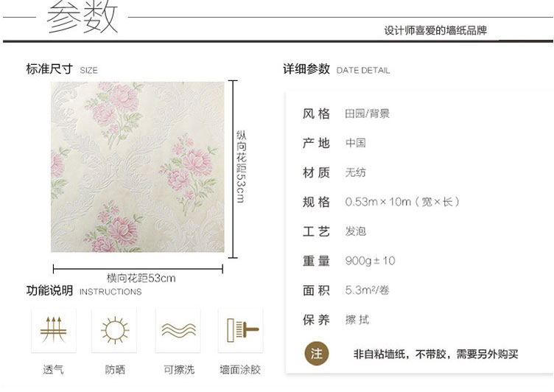
Task: Click the 横向花距53cm dimension label
Action: [141, 279]
